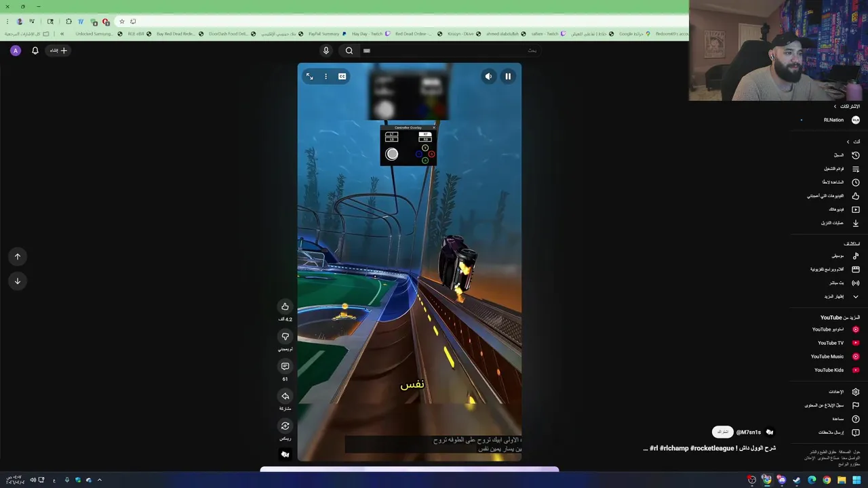The width and height of the screenshot is (868, 488).
Task: Focus the YouTube search field
Action: pyautogui.click(x=451, y=50)
